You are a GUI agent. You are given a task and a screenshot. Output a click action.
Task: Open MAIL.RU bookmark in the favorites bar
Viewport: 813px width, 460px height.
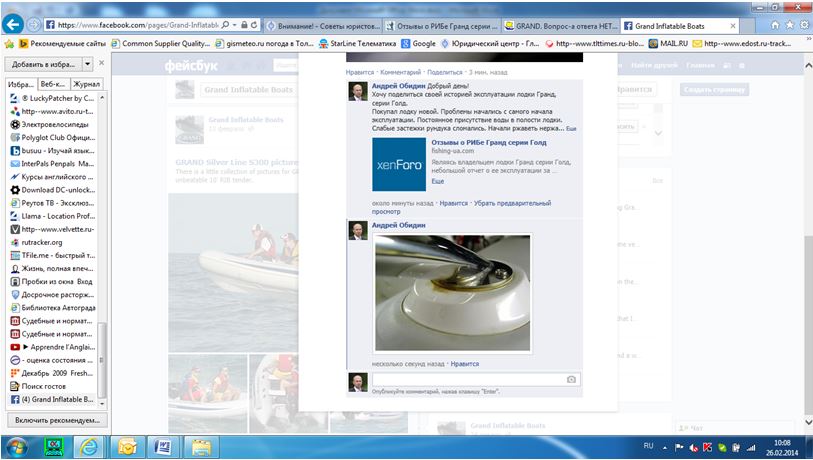pyautogui.click(x=670, y=43)
